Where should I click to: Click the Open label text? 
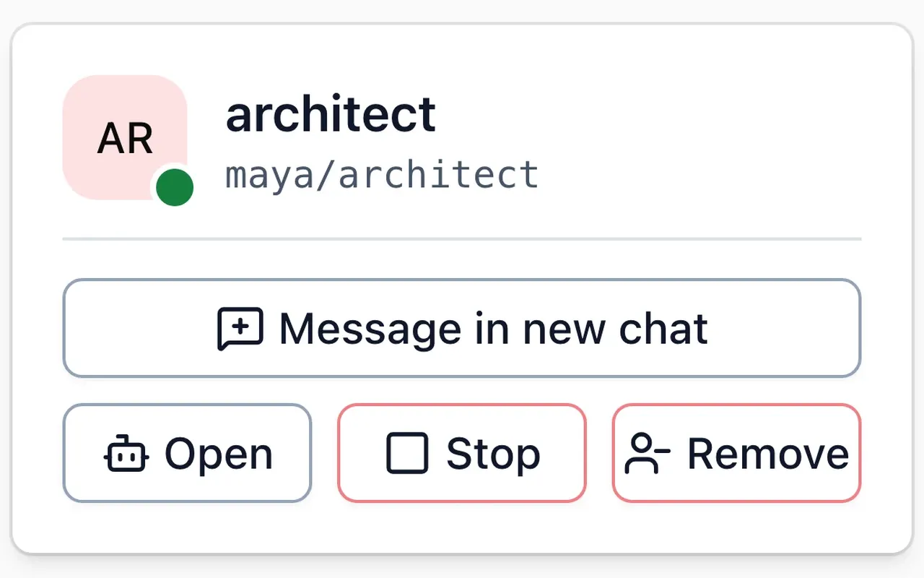click(219, 454)
